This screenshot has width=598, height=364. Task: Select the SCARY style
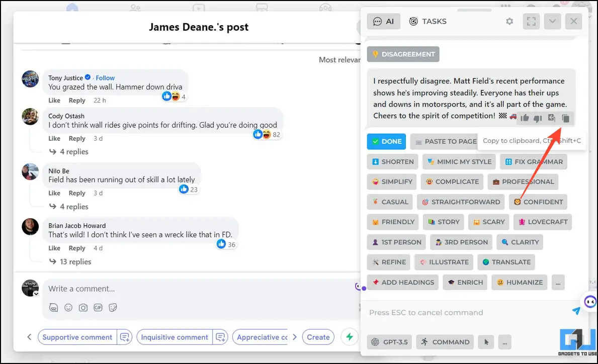[x=488, y=222]
